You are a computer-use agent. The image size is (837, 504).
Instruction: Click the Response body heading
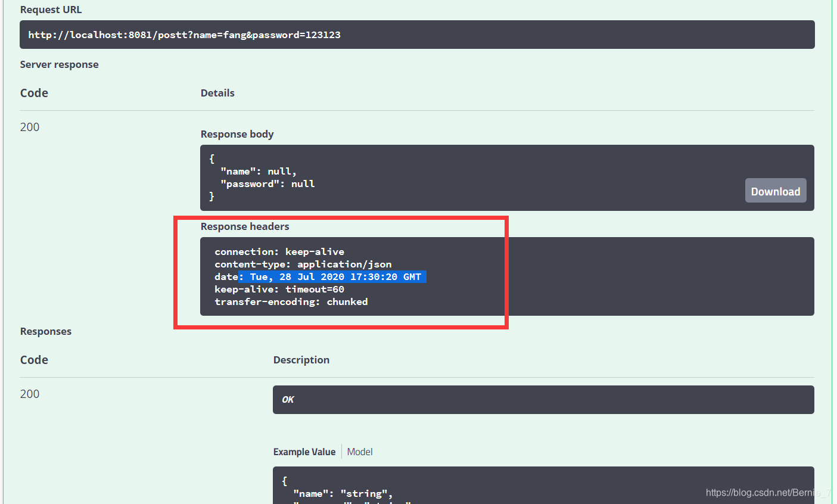pyautogui.click(x=237, y=134)
